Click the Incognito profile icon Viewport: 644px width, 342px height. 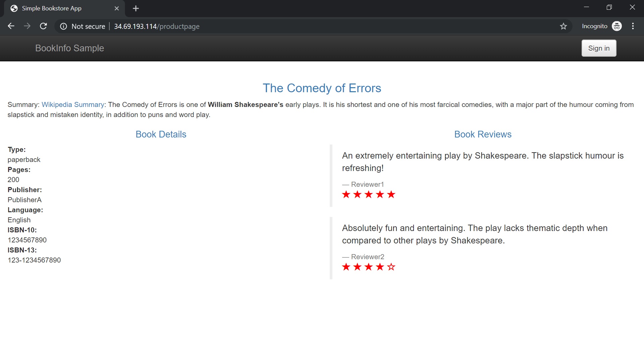point(616,26)
